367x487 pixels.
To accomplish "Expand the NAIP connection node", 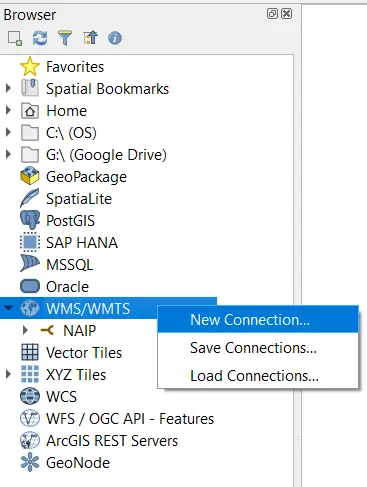I will click(x=25, y=330).
